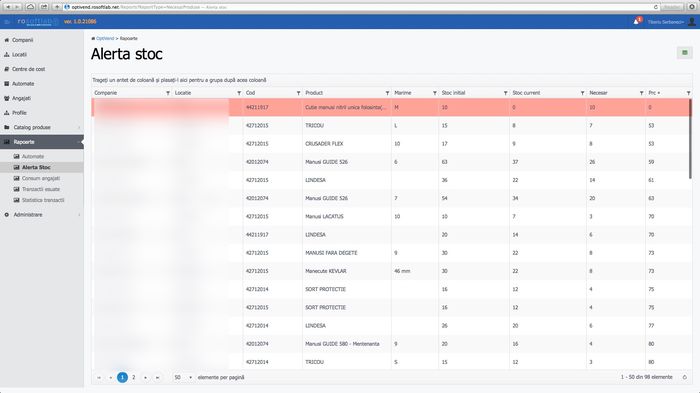Click Manecute KEVLAR product cell
The height and width of the screenshot is (393, 700).
pyautogui.click(x=347, y=271)
